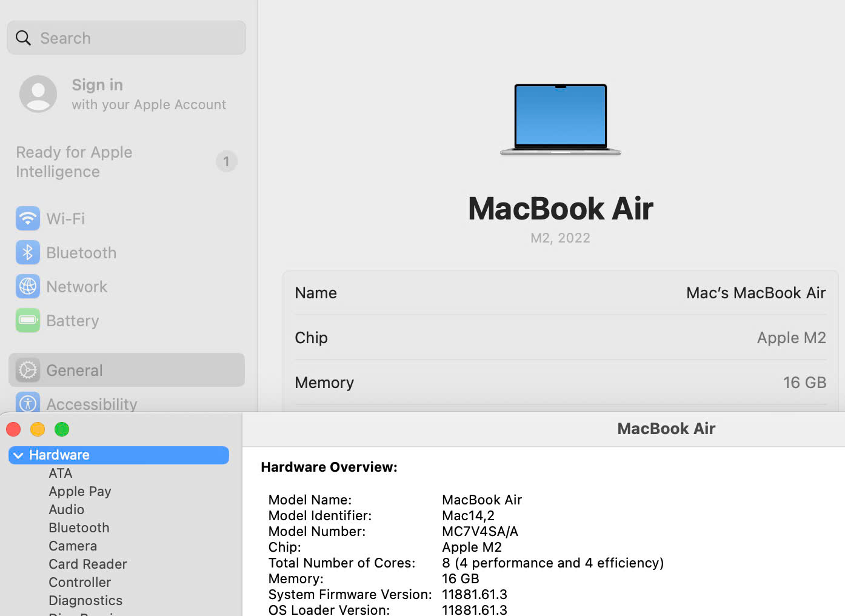
Task: Click the Mac's MacBook Air name value
Action: [x=755, y=293]
